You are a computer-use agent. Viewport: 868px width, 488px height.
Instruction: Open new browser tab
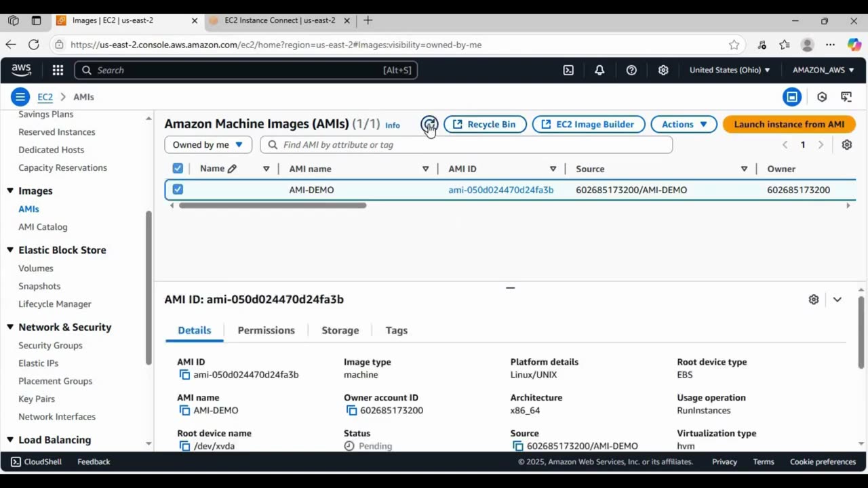point(368,20)
